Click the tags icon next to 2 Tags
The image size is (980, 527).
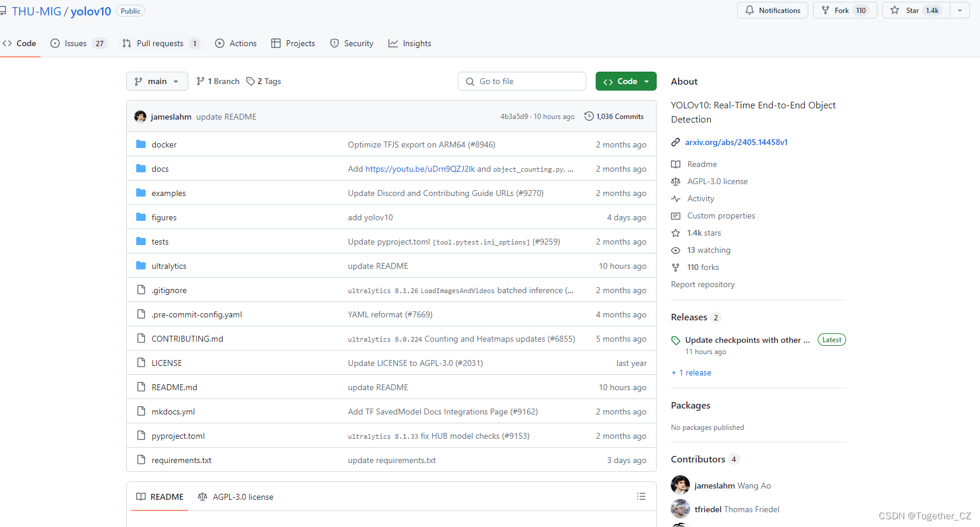[250, 81]
